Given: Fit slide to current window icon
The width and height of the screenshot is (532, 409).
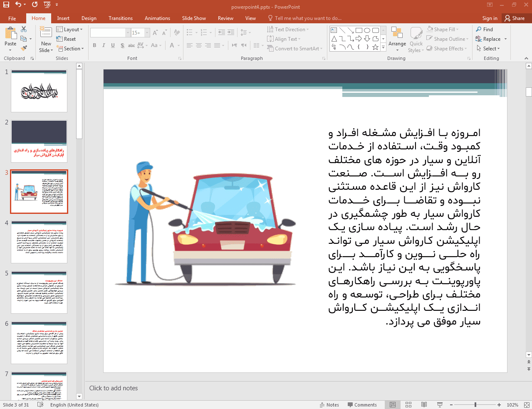Looking at the screenshot, I should coord(527,405).
